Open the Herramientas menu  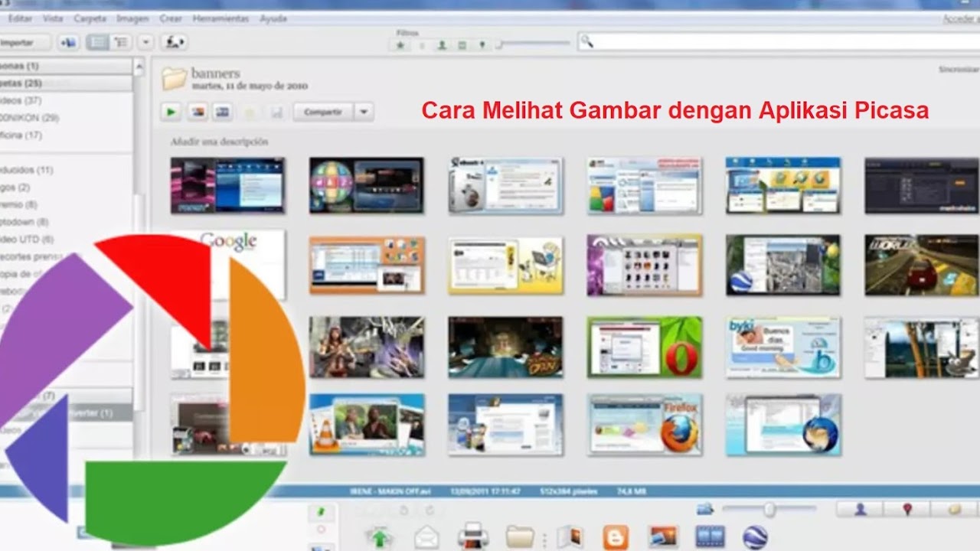pyautogui.click(x=220, y=18)
